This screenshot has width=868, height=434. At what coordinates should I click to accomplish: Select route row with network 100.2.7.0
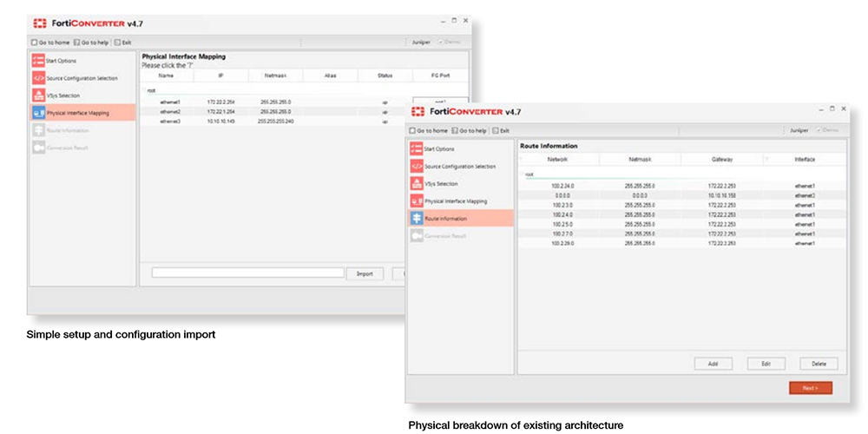(x=682, y=233)
